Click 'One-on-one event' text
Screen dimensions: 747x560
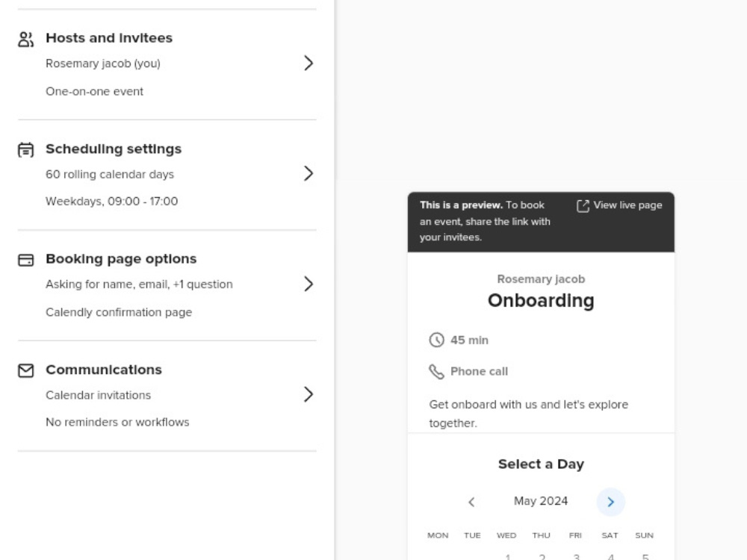click(94, 91)
